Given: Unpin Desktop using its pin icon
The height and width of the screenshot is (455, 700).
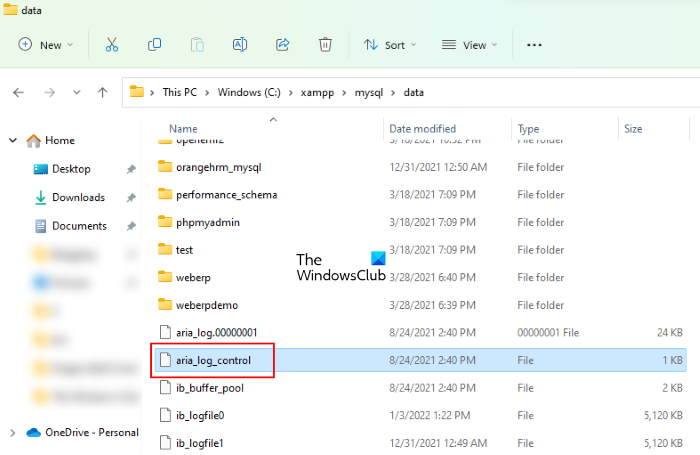Looking at the screenshot, I should click(131, 169).
